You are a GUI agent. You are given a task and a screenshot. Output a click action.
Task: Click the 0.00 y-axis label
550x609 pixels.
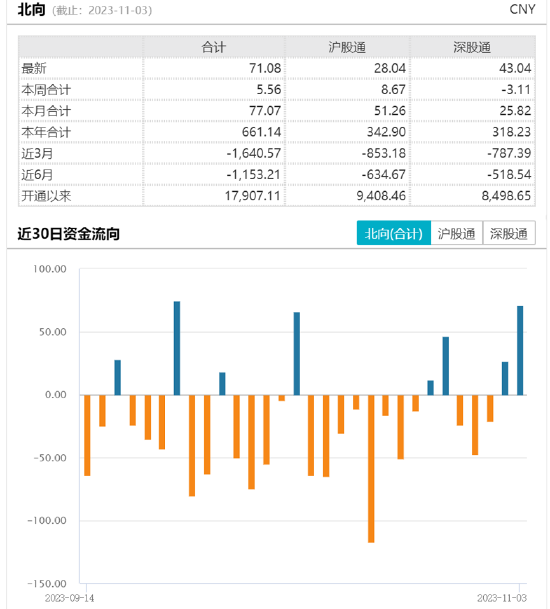56,395
